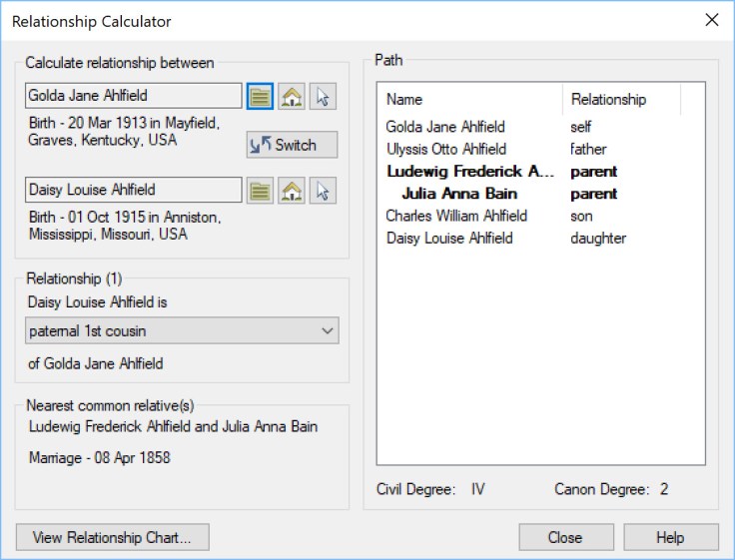Click the pointer select icon beside Daisy Louise Ahlfield
This screenshot has width=735, height=560.
[x=324, y=190]
